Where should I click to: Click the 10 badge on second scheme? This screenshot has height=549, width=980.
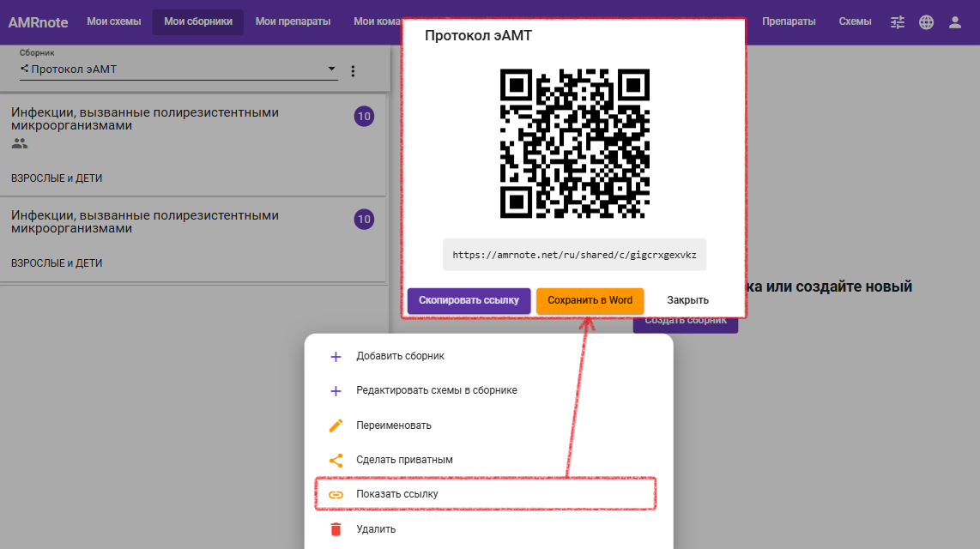coord(365,220)
